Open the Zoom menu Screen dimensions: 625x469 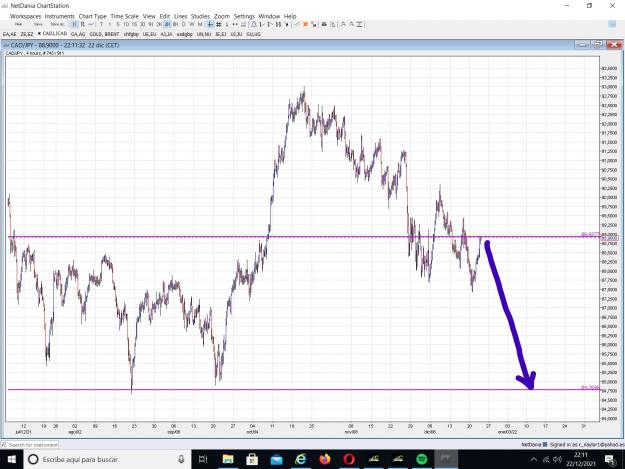[x=222, y=16]
